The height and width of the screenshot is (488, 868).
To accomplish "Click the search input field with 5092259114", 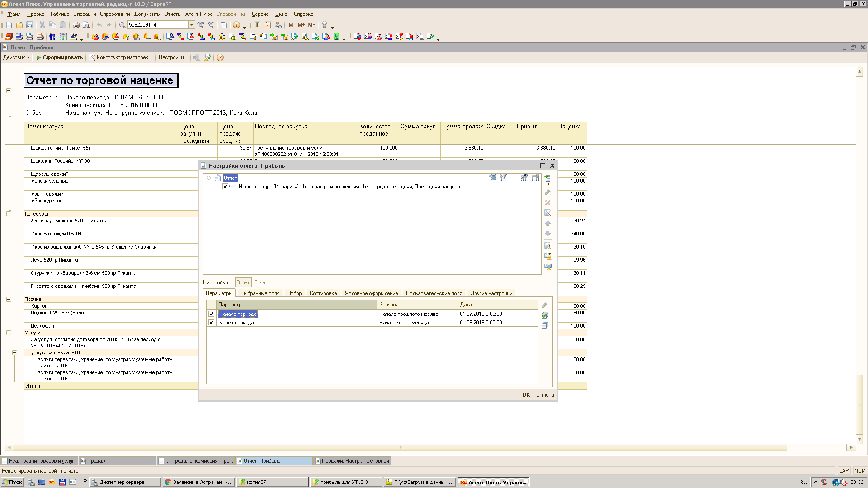I will 158,25.
